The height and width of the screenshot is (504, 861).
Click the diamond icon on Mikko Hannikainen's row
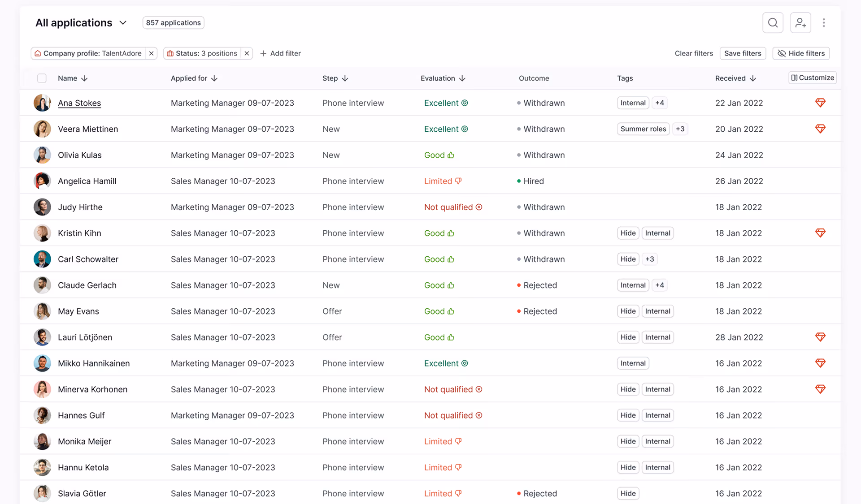(x=820, y=363)
